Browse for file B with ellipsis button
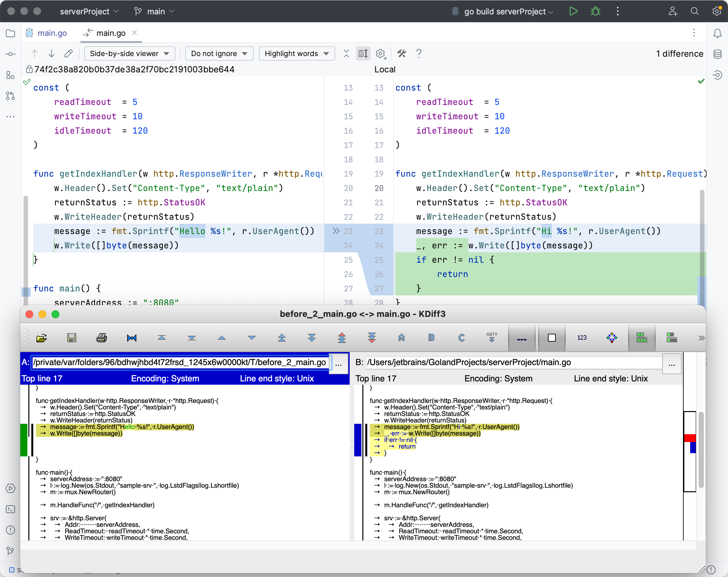The height and width of the screenshot is (577, 728). (672, 363)
